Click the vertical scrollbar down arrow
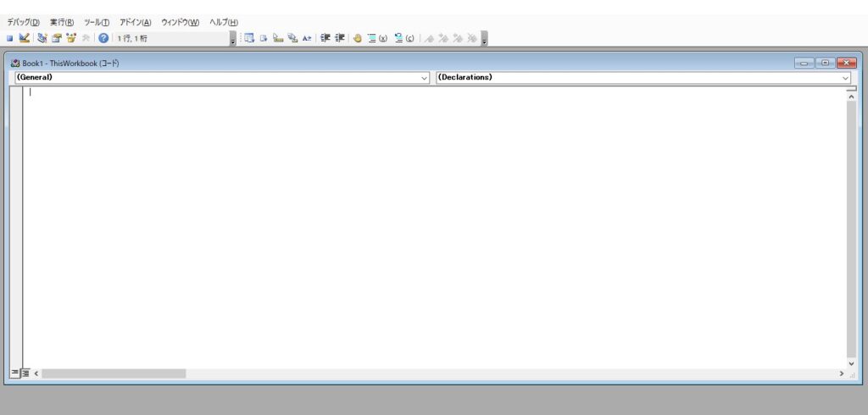868x415 pixels. coord(851,362)
